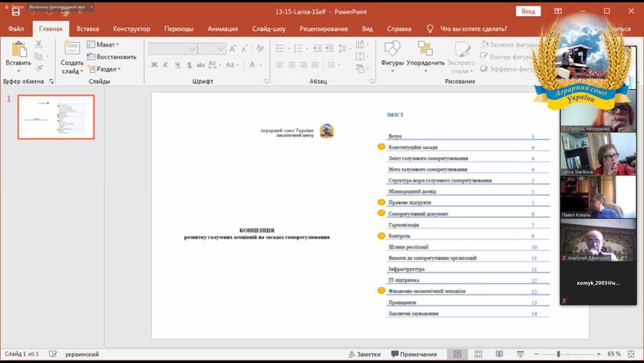Click the decrease indent icon
Viewport: 644px width, 363px height.
click(x=317, y=48)
